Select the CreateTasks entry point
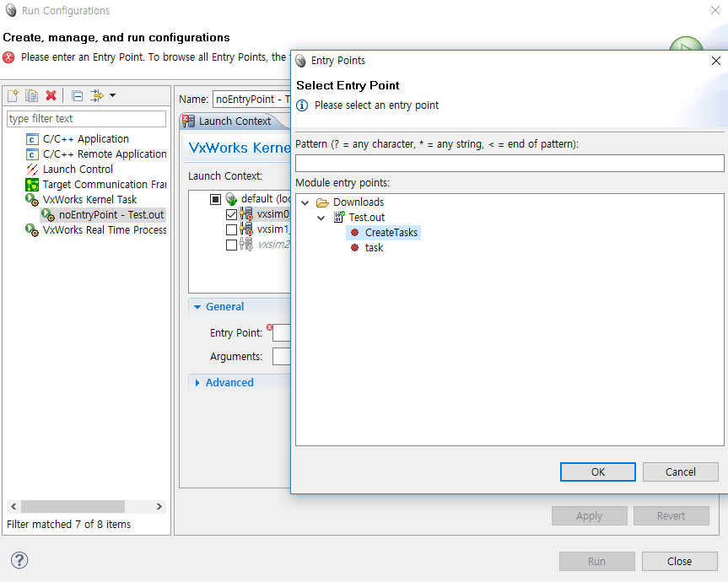Screen dimensions: 728x582 [391, 233]
